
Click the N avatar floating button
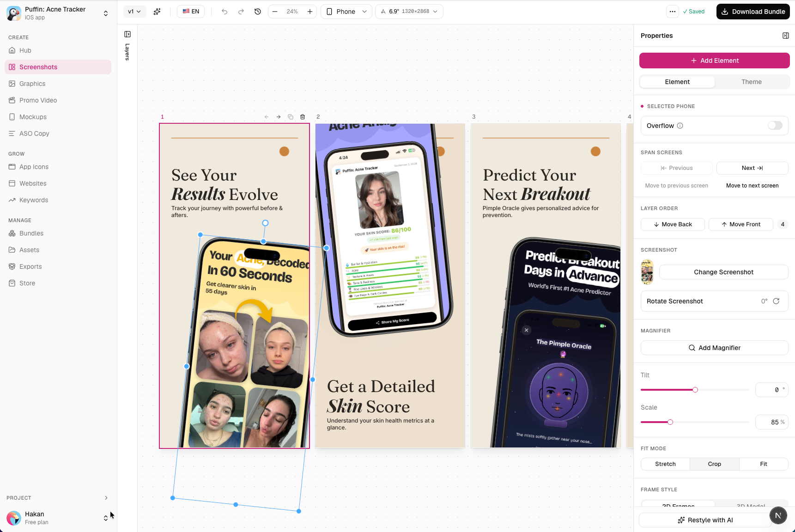(x=778, y=515)
